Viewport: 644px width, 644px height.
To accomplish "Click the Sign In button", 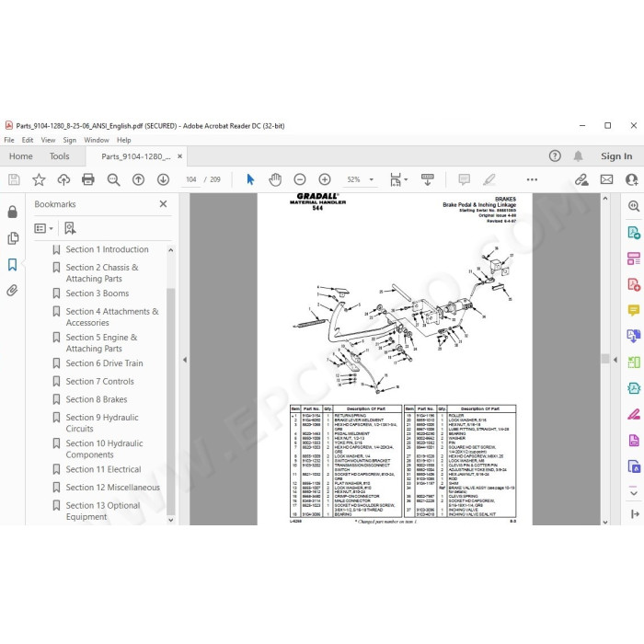I will coord(616,156).
